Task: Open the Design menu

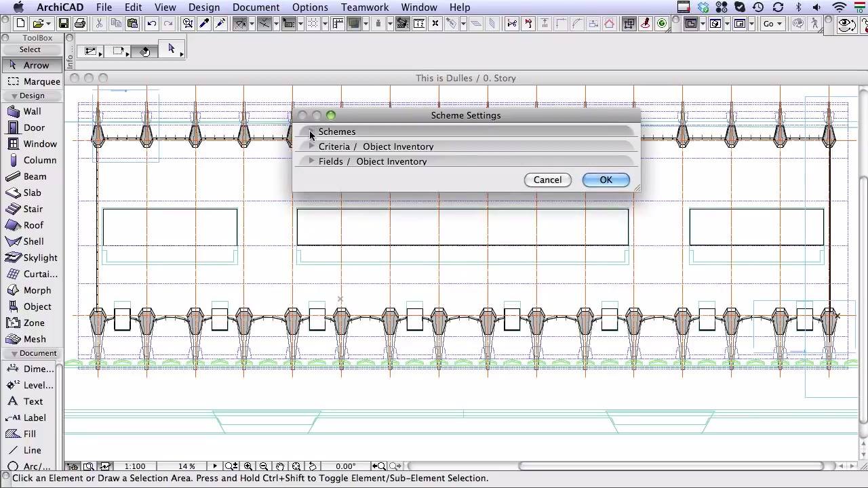Action: 204,7
